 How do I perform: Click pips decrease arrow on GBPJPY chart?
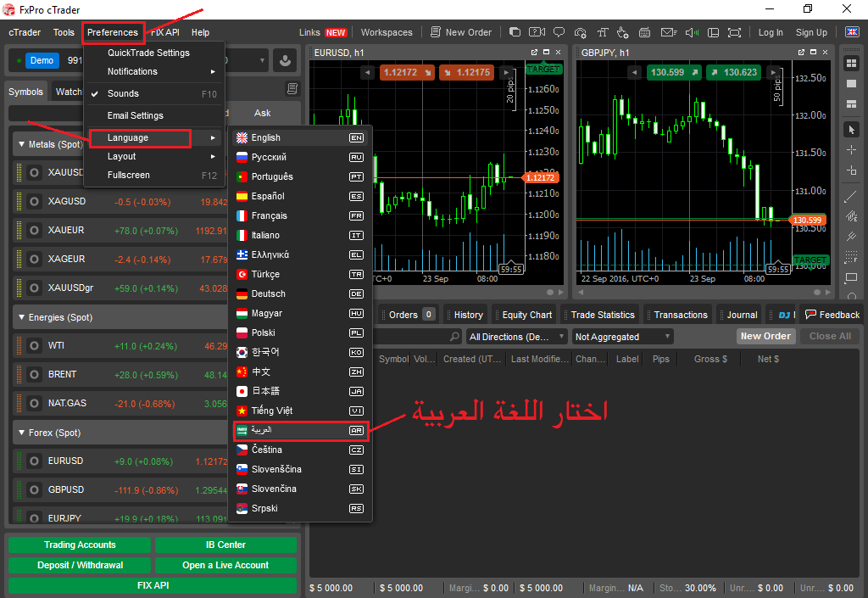(x=634, y=73)
